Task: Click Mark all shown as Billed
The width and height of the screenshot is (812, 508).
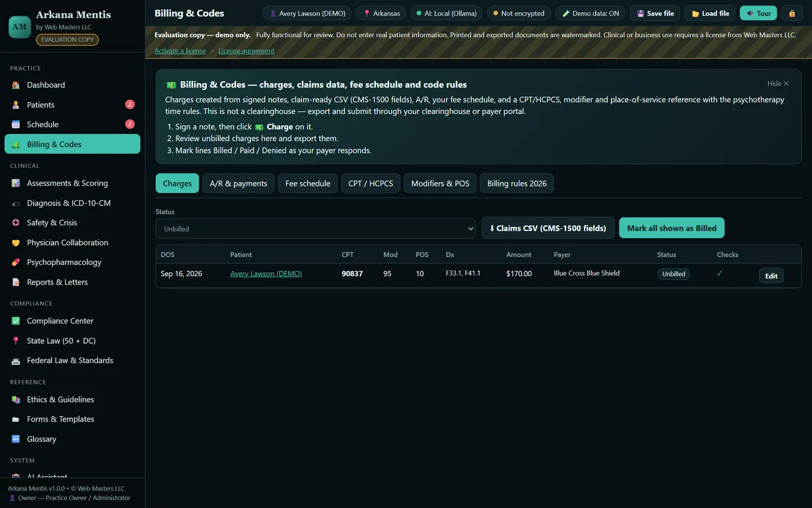Action: (672, 228)
